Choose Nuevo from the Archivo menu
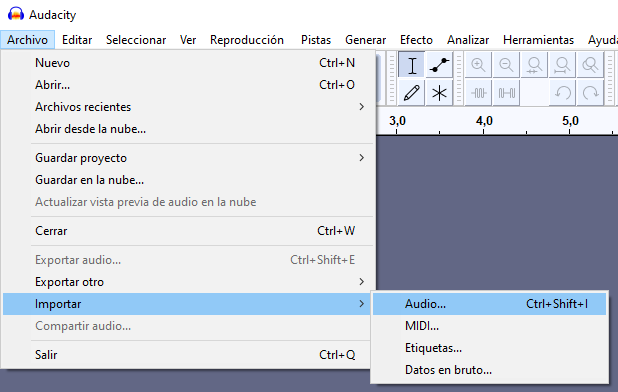 (188, 63)
